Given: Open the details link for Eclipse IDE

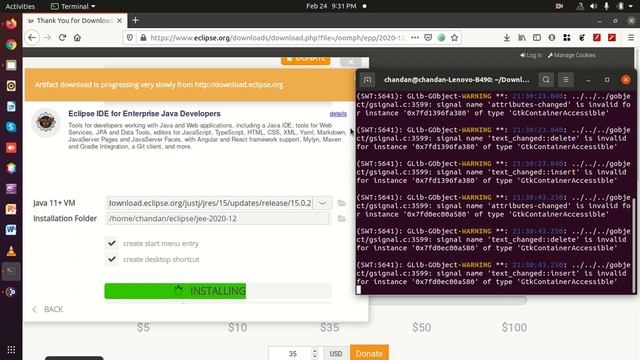Looking at the screenshot, I should tap(338, 114).
